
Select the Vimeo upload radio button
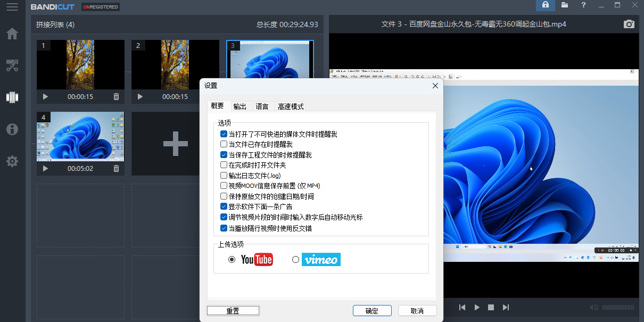coord(296,259)
